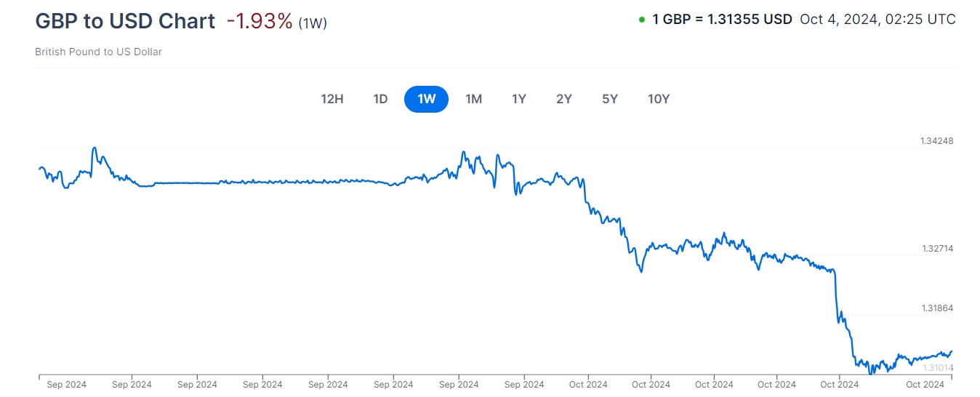The width and height of the screenshot is (980, 397).
Task: Open the 5Y chart range
Action: (610, 99)
